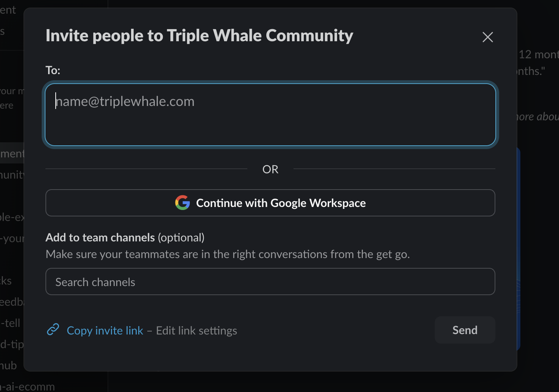Click the Invite people to Triple Whale Community title
This screenshot has width=559, height=392.
click(x=199, y=35)
